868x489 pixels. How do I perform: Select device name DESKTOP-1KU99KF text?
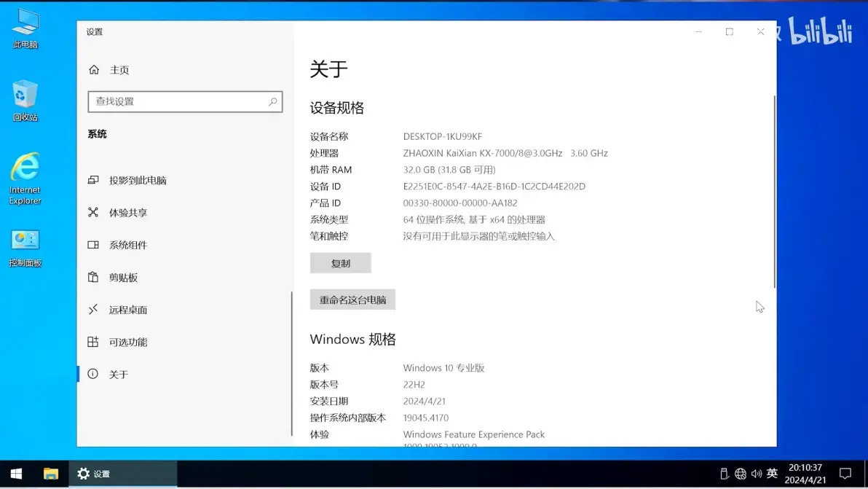click(442, 136)
